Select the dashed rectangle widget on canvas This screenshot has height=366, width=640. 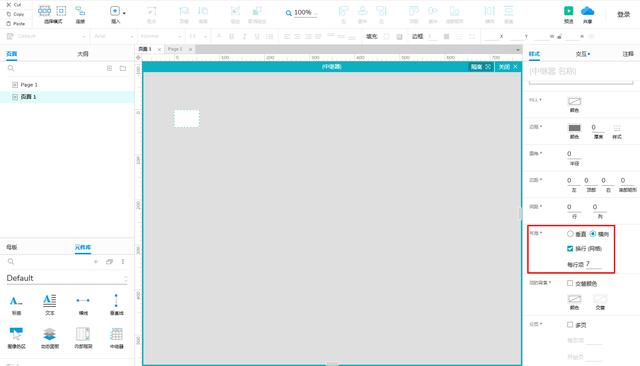point(187,118)
